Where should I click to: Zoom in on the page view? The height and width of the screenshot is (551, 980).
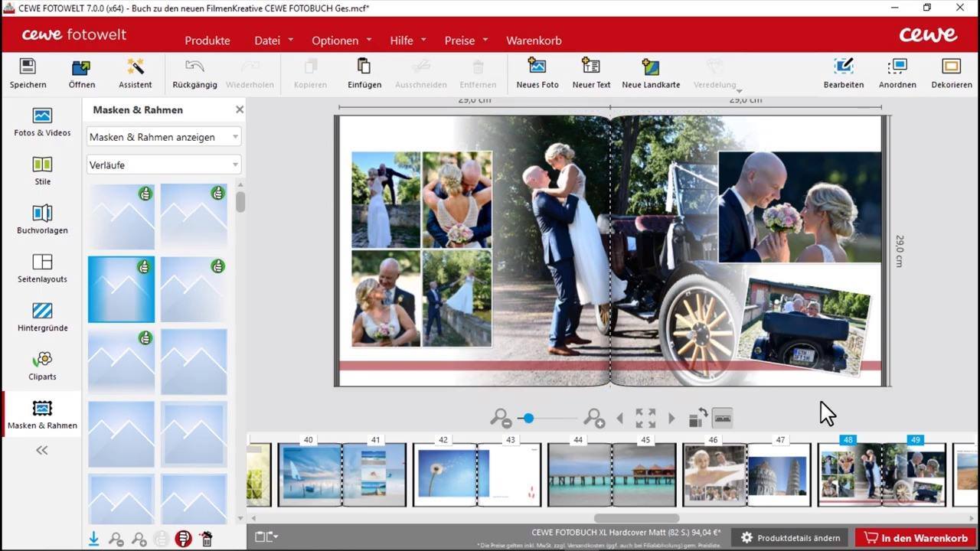(x=594, y=418)
